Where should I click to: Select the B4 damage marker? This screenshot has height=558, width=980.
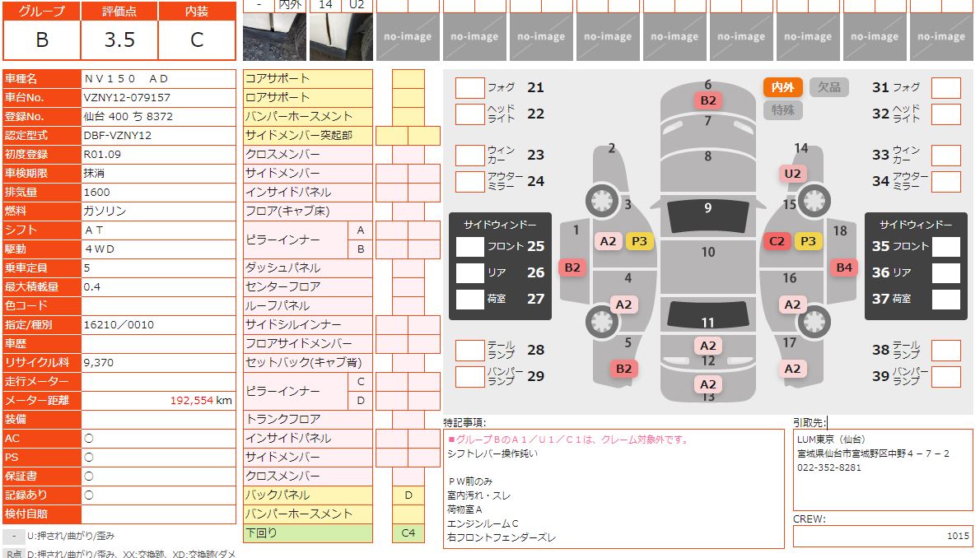(844, 267)
